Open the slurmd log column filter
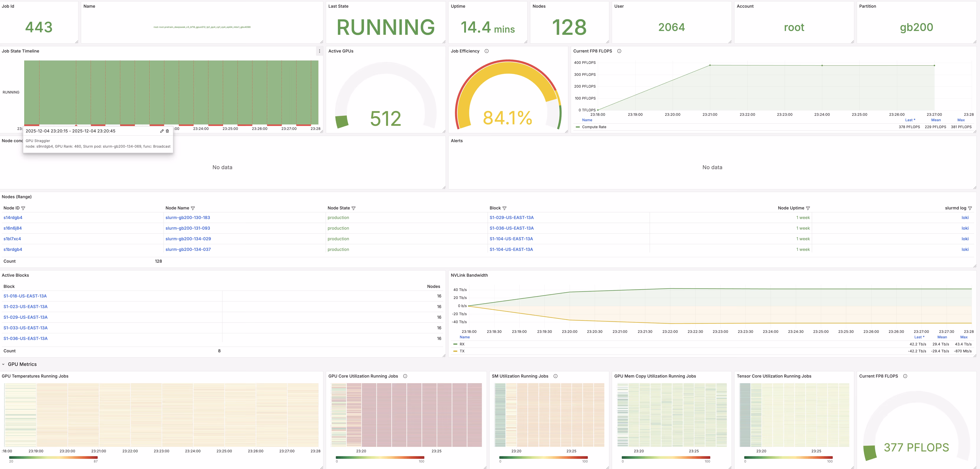The width and height of the screenshot is (980, 469). 970,208
